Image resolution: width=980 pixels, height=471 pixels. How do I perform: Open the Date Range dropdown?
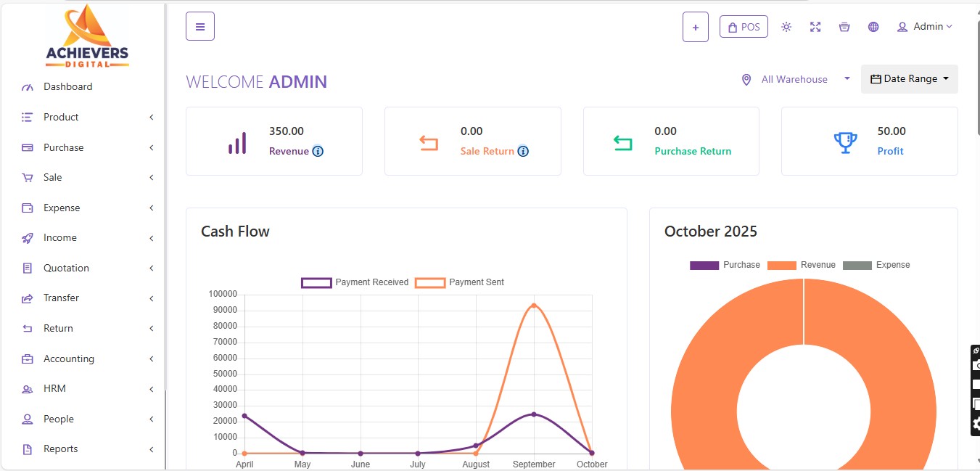click(x=909, y=78)
